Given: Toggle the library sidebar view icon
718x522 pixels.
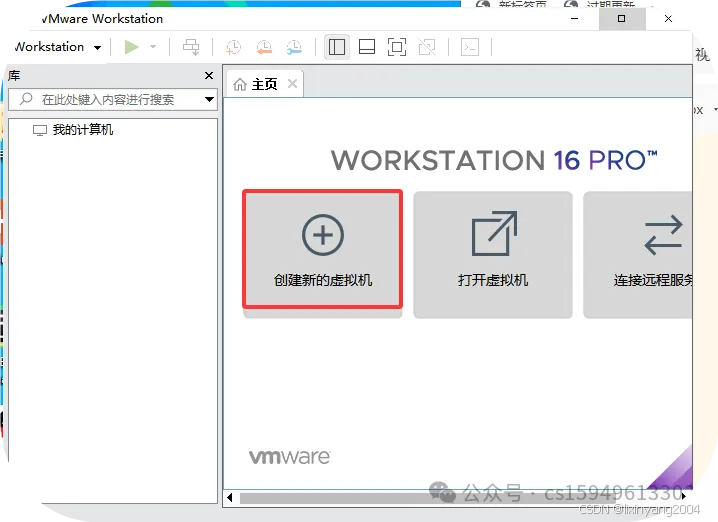Looking at the screenshot, I should point(337,47).
